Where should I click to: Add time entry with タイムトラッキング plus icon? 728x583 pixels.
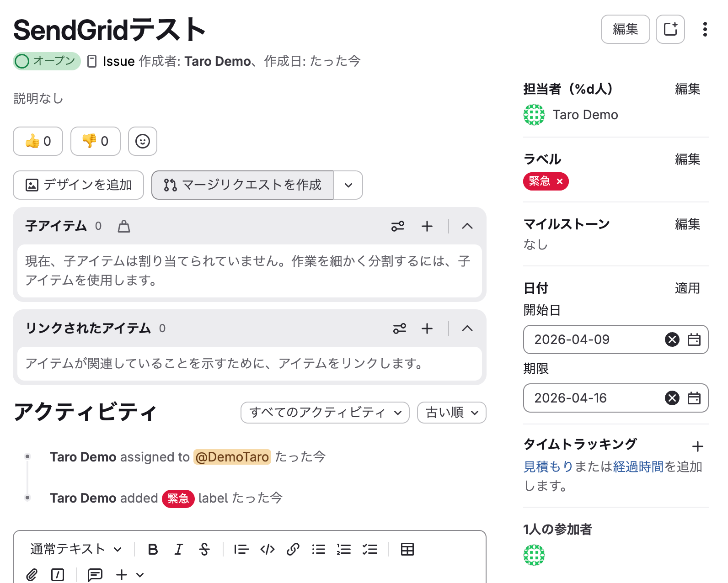[x=697, y=446]
